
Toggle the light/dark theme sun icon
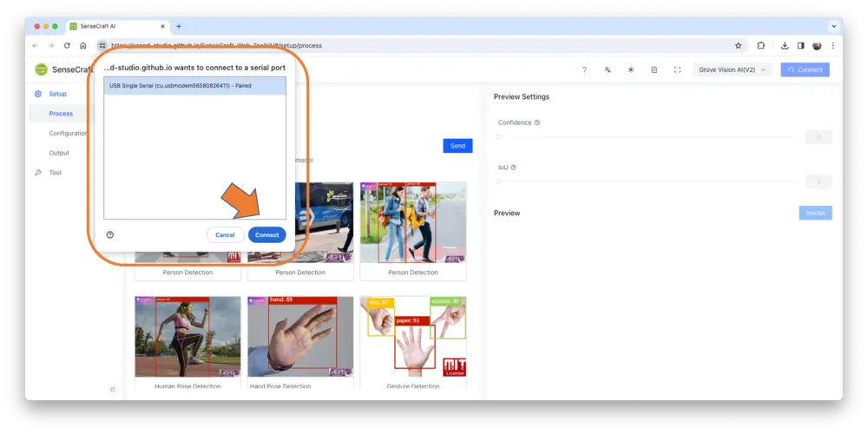pyautogui.click(x=631, y=70)
